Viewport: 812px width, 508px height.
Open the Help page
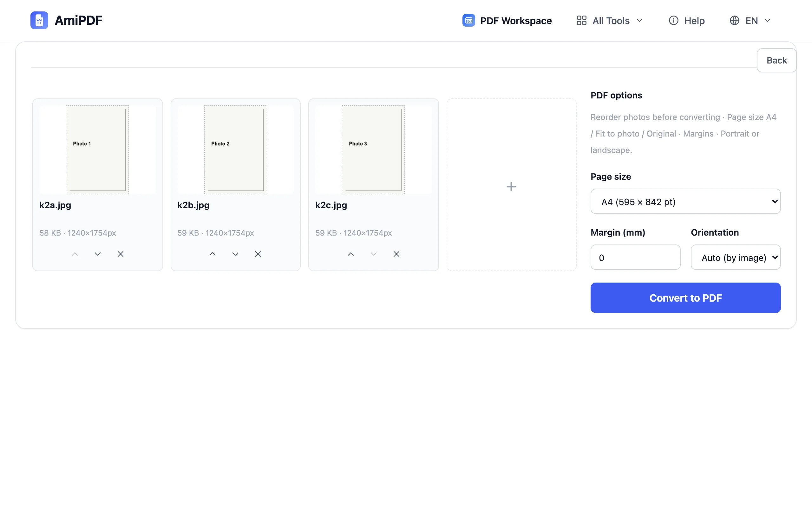(686, 21)
